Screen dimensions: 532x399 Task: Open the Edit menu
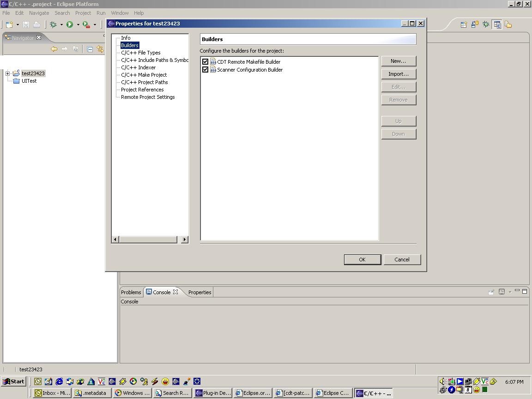(x=19, y=13)
